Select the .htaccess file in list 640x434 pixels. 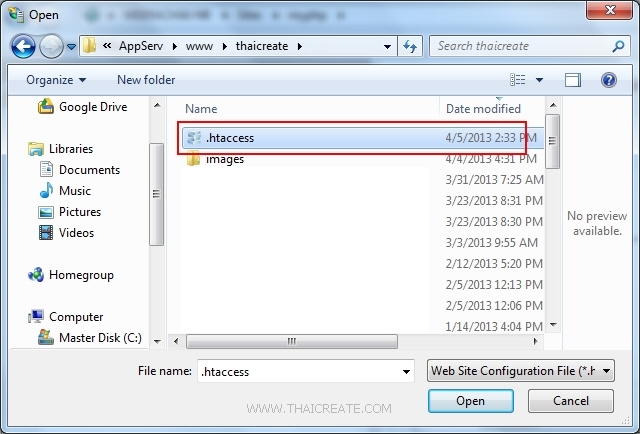point(362,138)
